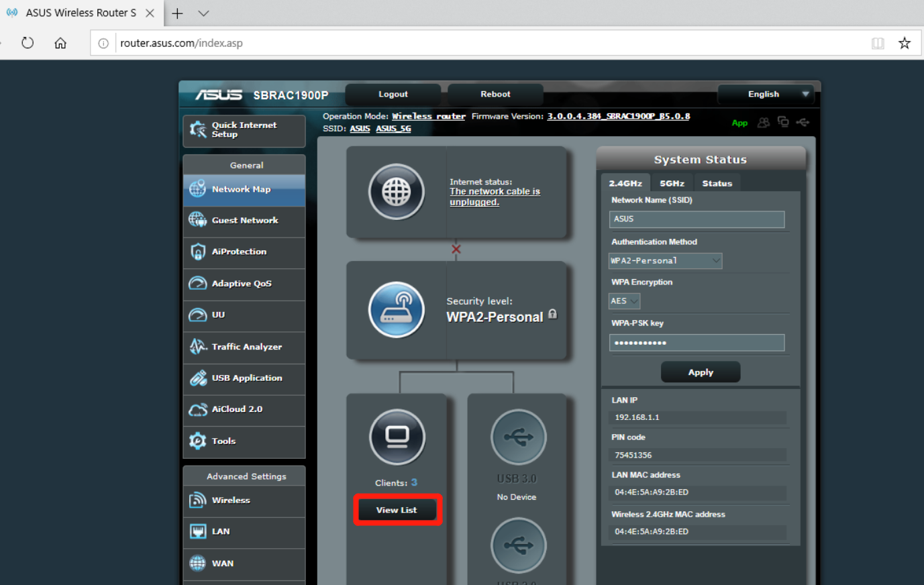Click the browser refresh icon

coord(28,43)
